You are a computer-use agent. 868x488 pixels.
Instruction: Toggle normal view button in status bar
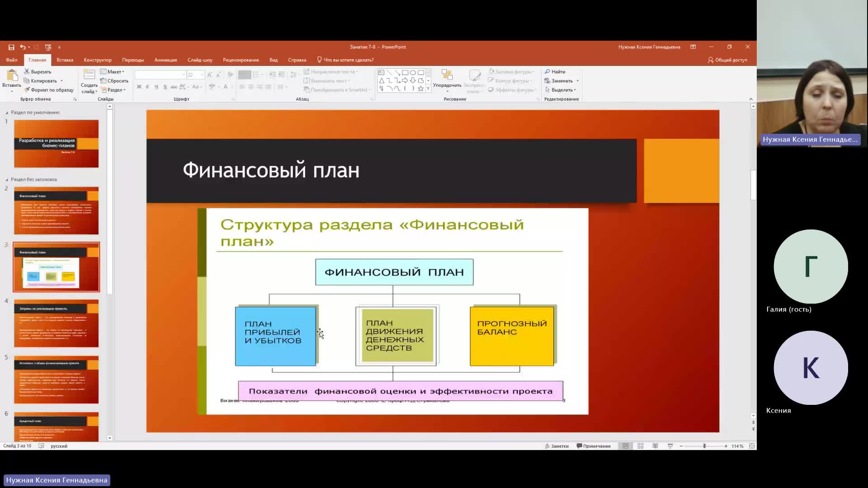point(625,446)
